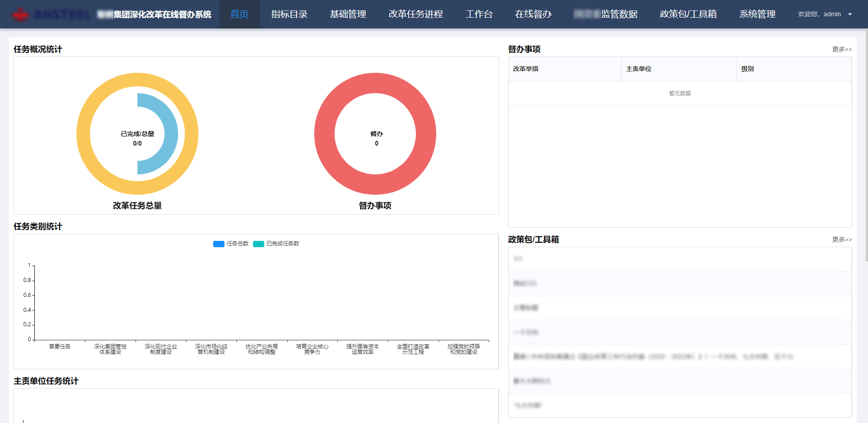The width and height of the screenshot is (868, 423).
Task: Open the 系统管理 menu
Action: [x=757, y=14]
